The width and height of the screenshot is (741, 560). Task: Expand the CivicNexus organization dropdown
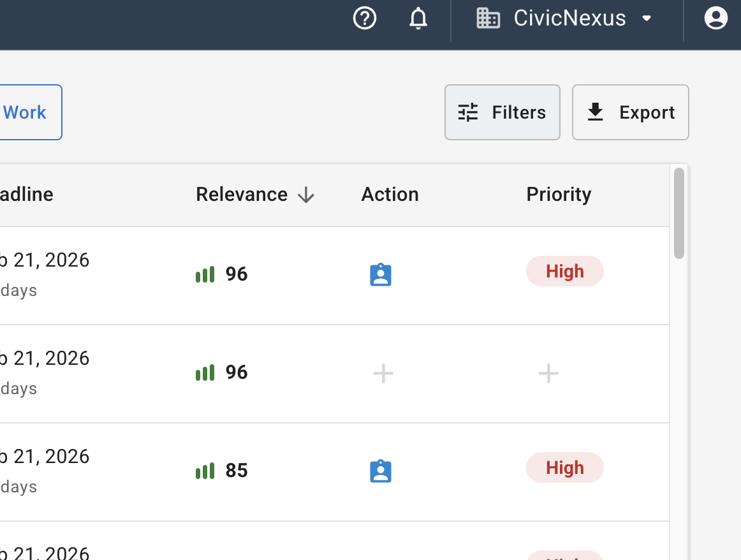[x=647, y=18]
